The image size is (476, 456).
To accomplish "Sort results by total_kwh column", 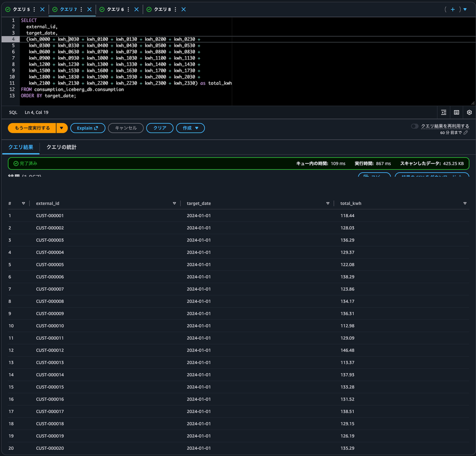I will [x=465, y=203].
